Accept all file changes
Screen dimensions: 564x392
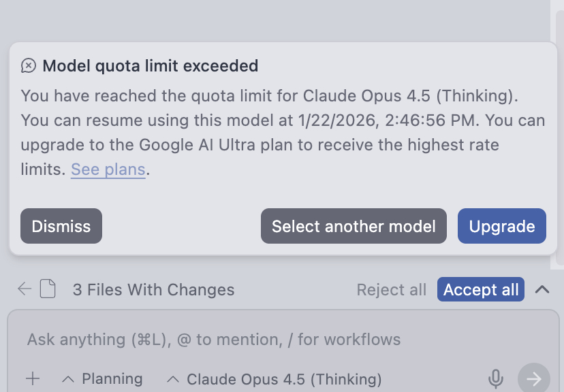[481, 290]
